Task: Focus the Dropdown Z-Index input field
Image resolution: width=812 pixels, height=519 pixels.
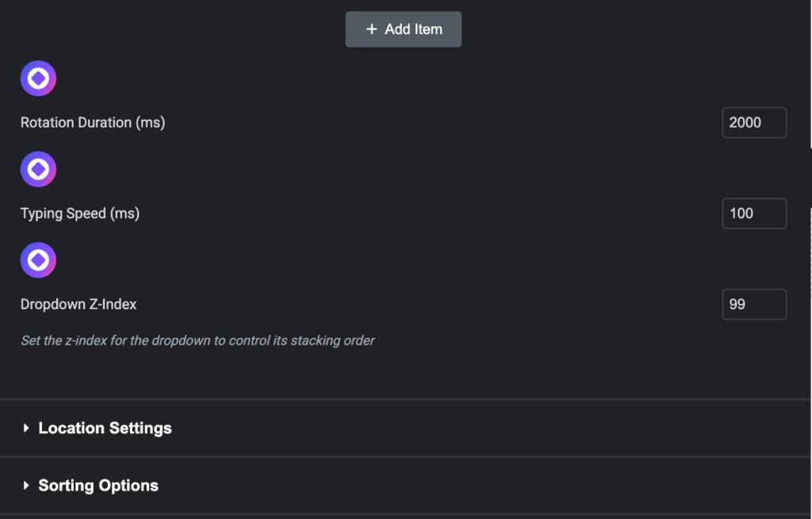Action: (754, 304)
